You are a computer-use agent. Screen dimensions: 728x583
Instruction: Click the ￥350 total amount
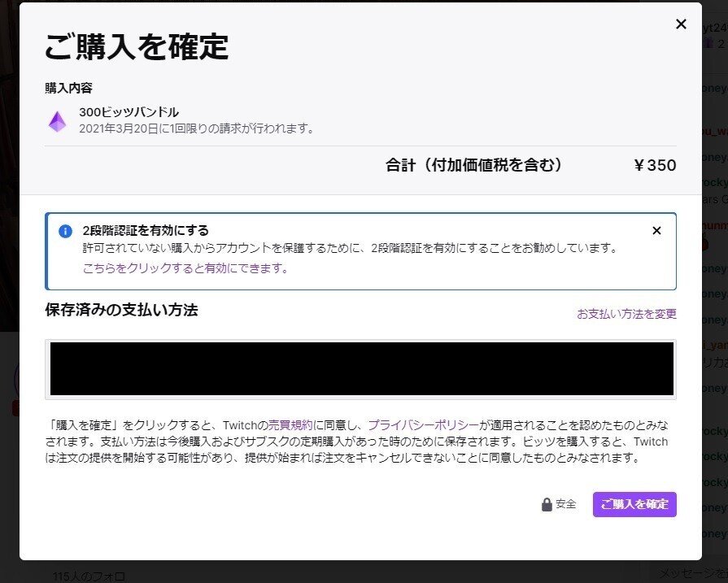[655, 165]
